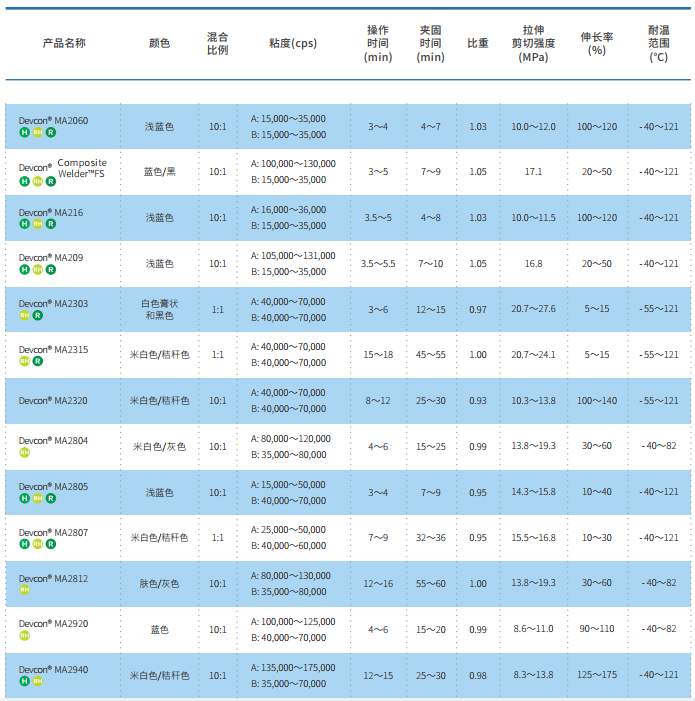
Task: Select the color cell 蓝色/黑
Action: [160, 172]
